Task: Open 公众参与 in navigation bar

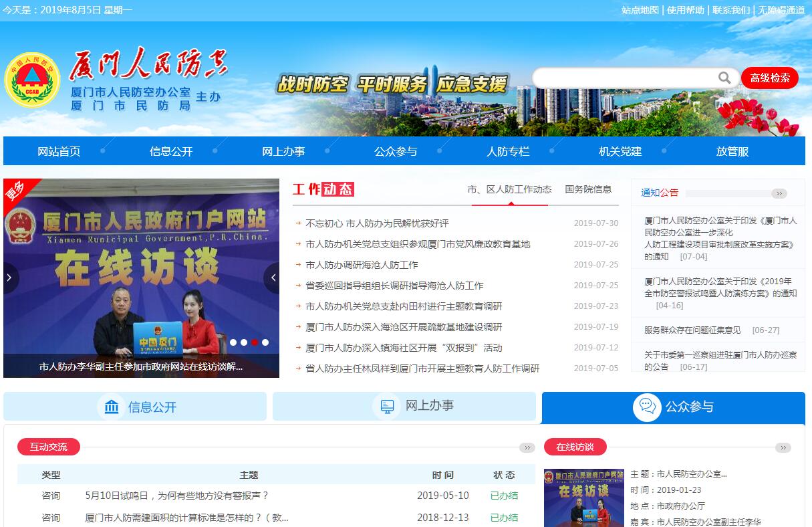Action: (396, 151)
